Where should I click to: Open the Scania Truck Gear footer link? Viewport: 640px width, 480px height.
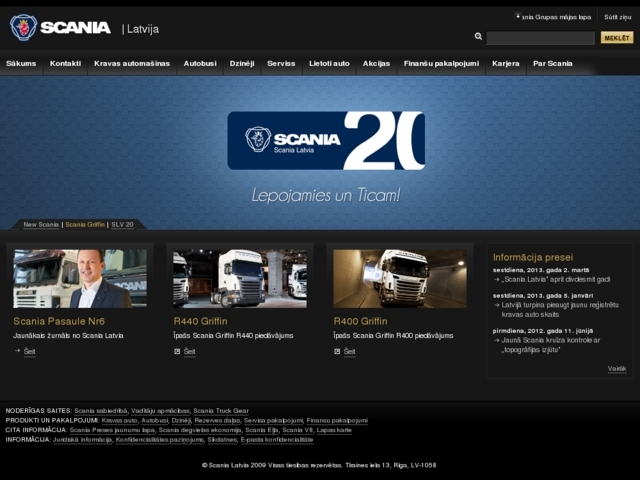click(x=221, y=411)
